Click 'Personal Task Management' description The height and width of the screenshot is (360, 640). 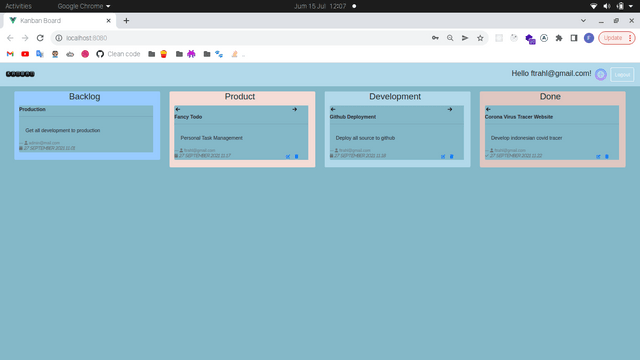tap(211, 138)
